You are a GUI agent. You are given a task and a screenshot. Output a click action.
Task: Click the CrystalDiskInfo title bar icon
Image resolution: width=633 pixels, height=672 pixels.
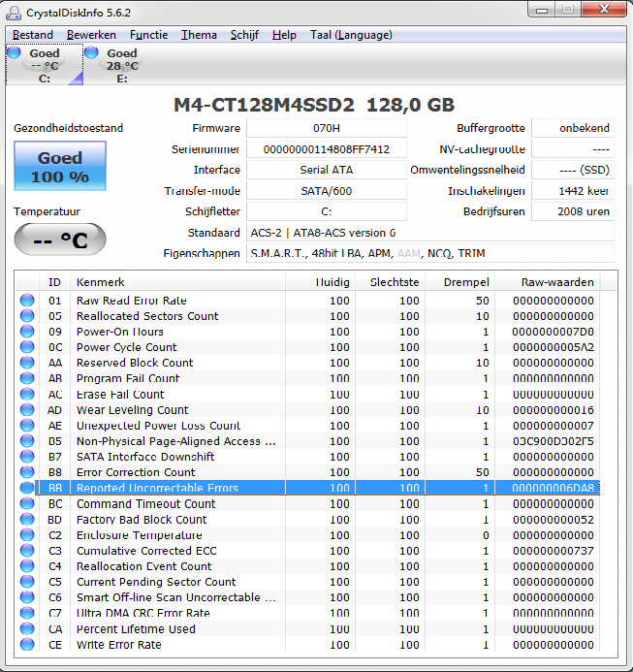13,13
